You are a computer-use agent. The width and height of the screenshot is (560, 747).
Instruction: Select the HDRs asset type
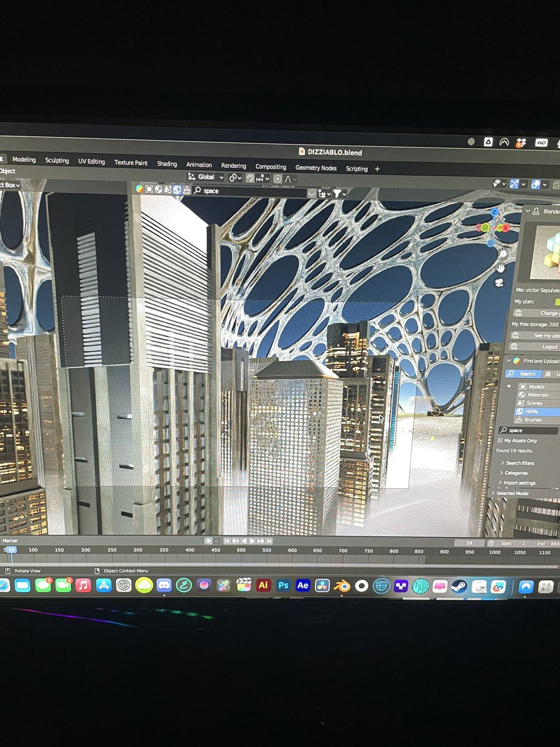click(x=538, y=411)
